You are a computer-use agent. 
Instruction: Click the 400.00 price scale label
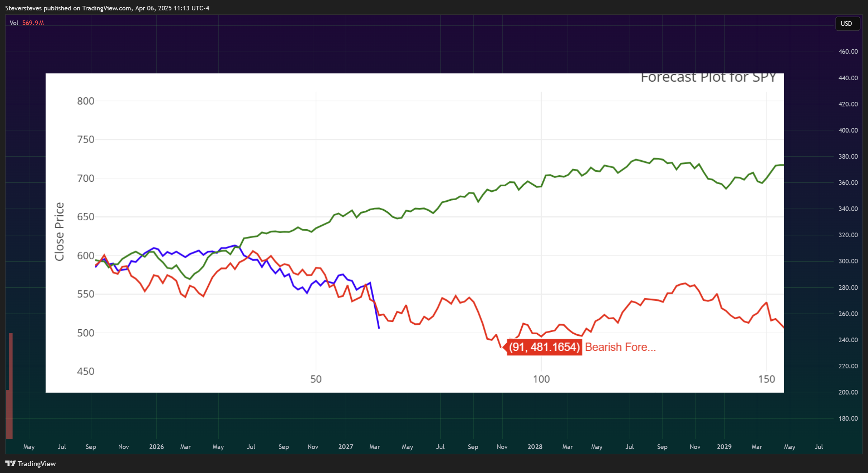tap(848, 130)
